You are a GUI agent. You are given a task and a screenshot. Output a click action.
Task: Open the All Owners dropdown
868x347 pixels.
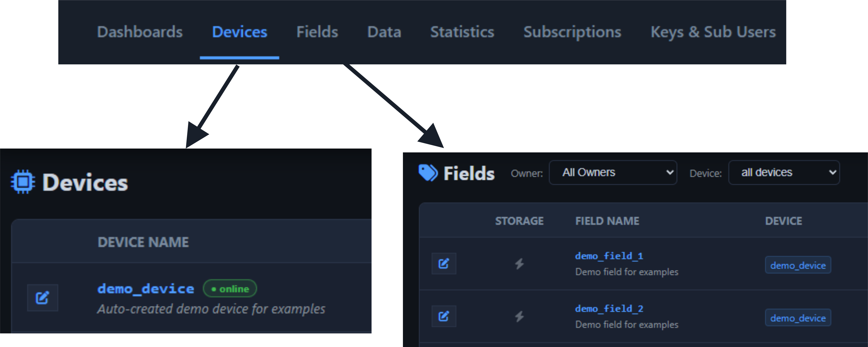(613, 173)
